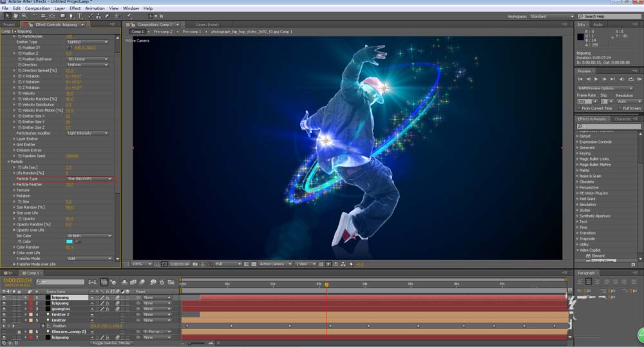
Task: Open the Emitter Type dropdown
Action: pos(88,42)
